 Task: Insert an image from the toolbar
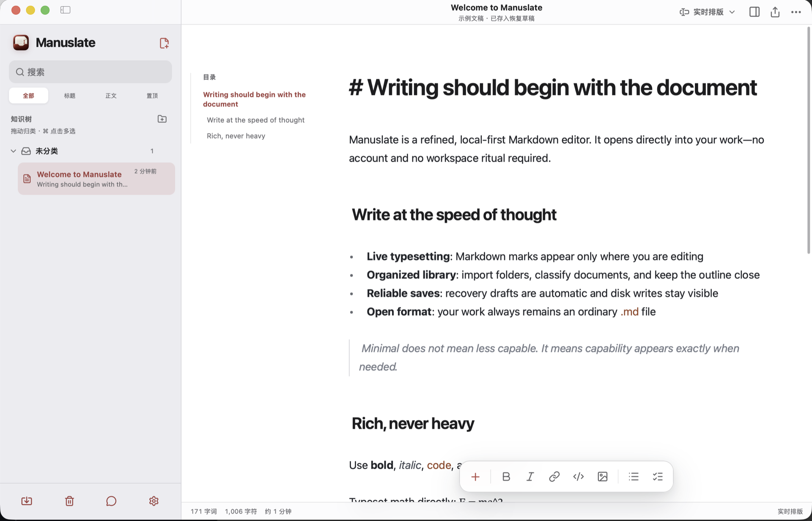[603, 477]
